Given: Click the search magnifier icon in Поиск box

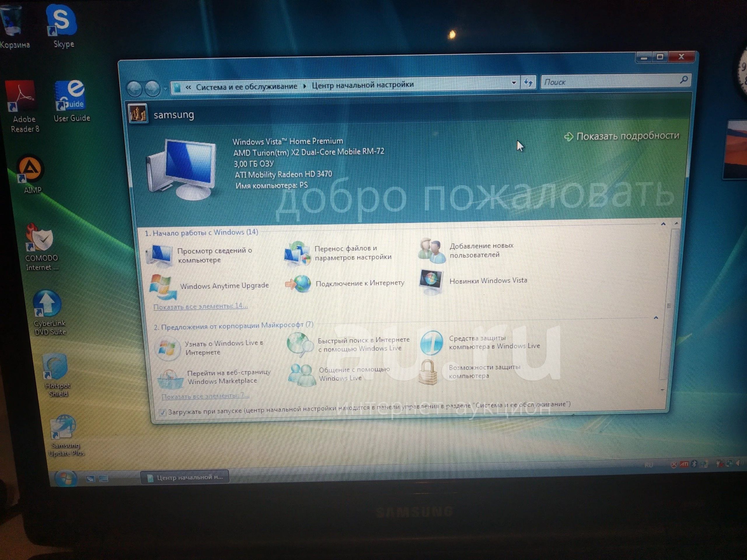Looking at the screenshot, I should pos(684,80).
